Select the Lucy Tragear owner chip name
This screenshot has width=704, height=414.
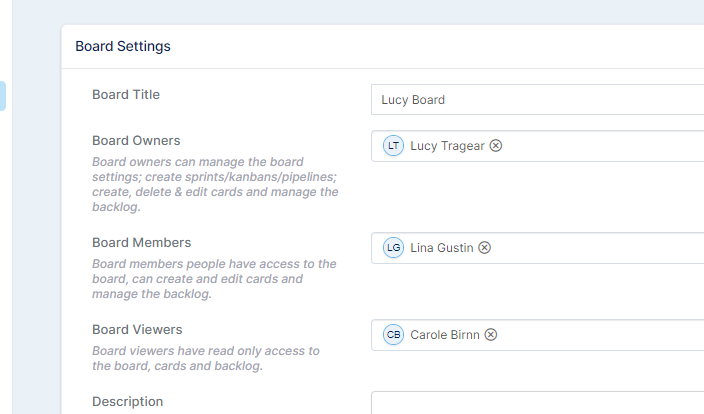pos(447,146)
